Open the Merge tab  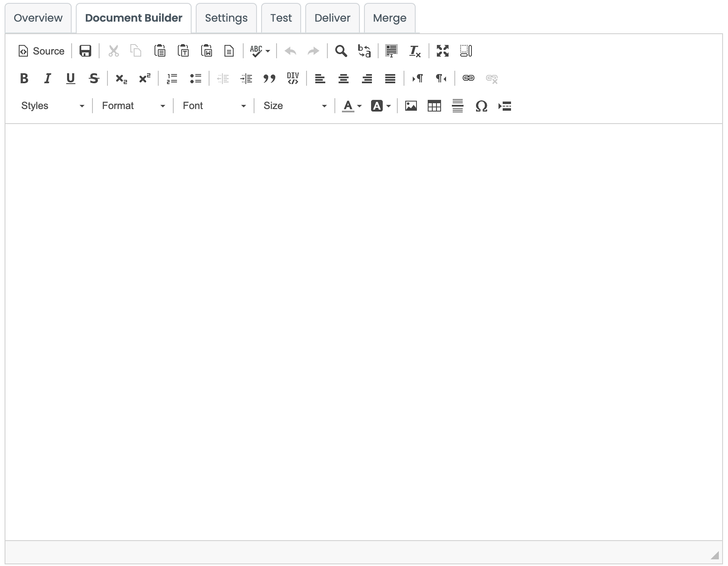coord(390,18)
